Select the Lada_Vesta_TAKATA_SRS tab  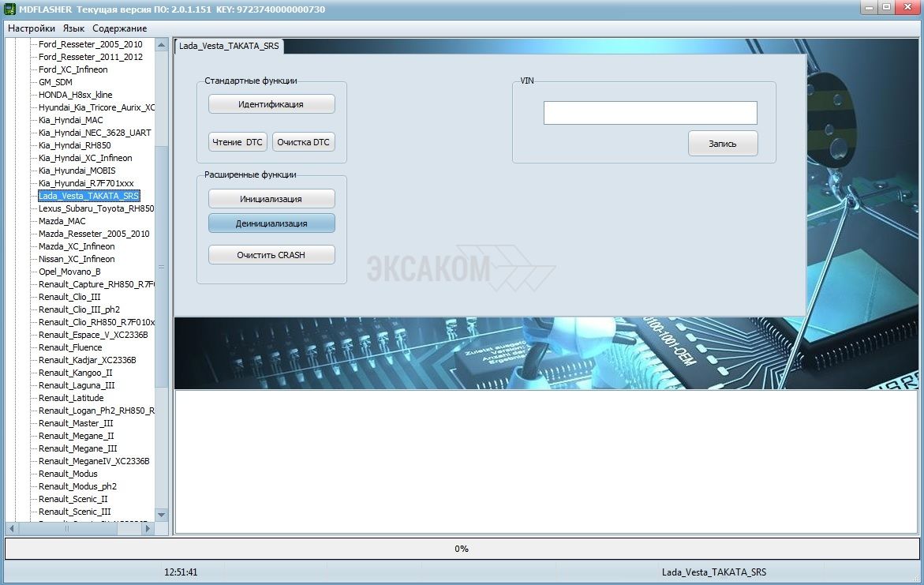(228, 46)
